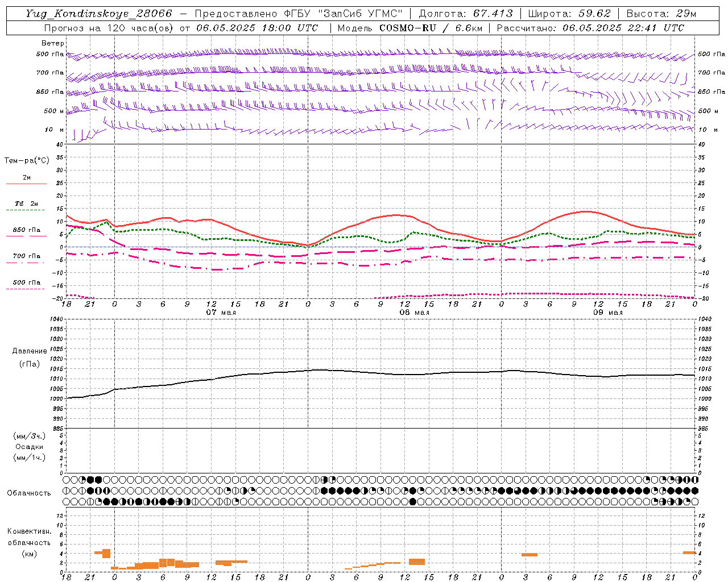Click the Конвективн. panel label

[x=30, y=531]
